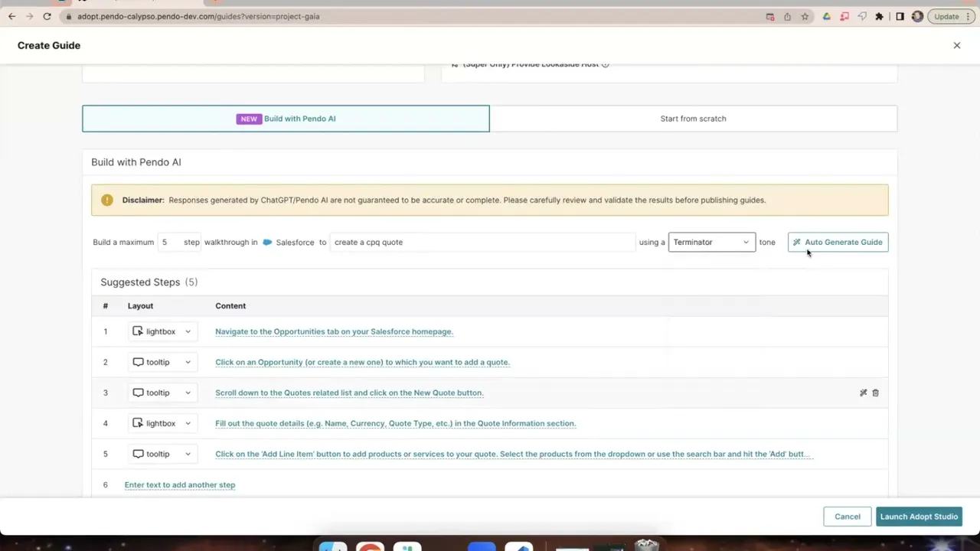Click the warning icon in the Disclaimer banner
Image resolution: width=980 pixels, height=551 pixels.
(x=107, y=201)
